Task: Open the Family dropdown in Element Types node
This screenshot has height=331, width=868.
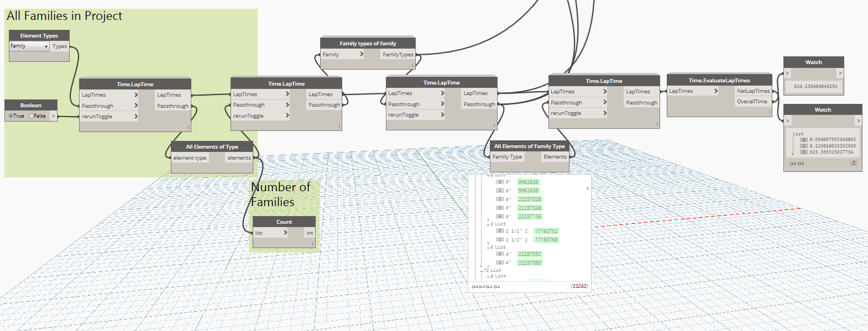Action: click(x=29, y=46)
